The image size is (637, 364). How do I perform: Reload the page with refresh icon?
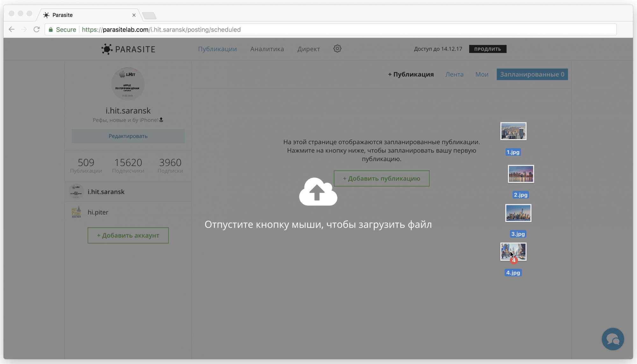click(x=37, y=30)
